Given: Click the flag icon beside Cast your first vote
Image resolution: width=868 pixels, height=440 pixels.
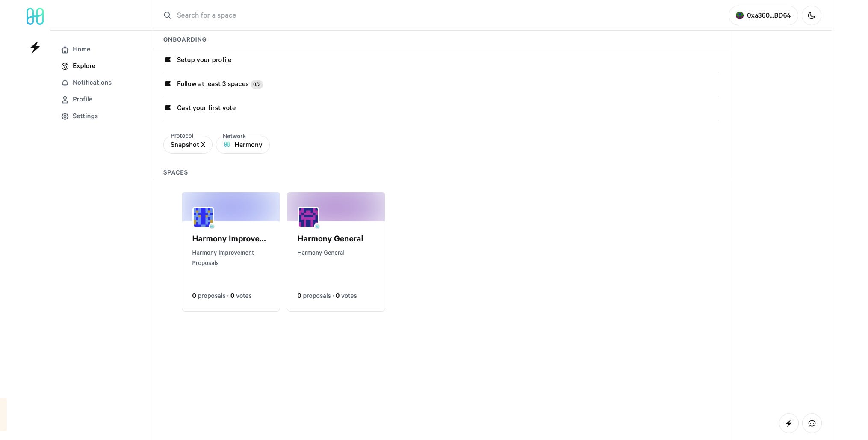Looking at the screenshot, I should point(168,108).
